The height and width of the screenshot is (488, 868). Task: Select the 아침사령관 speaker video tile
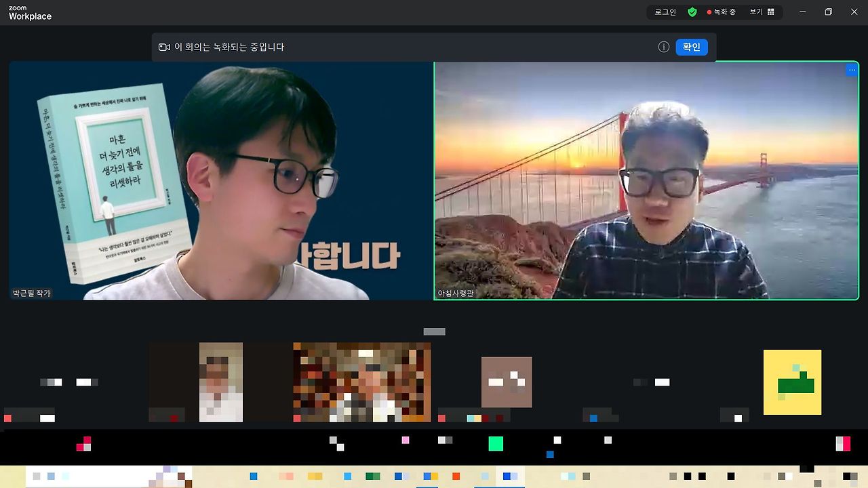646,181
